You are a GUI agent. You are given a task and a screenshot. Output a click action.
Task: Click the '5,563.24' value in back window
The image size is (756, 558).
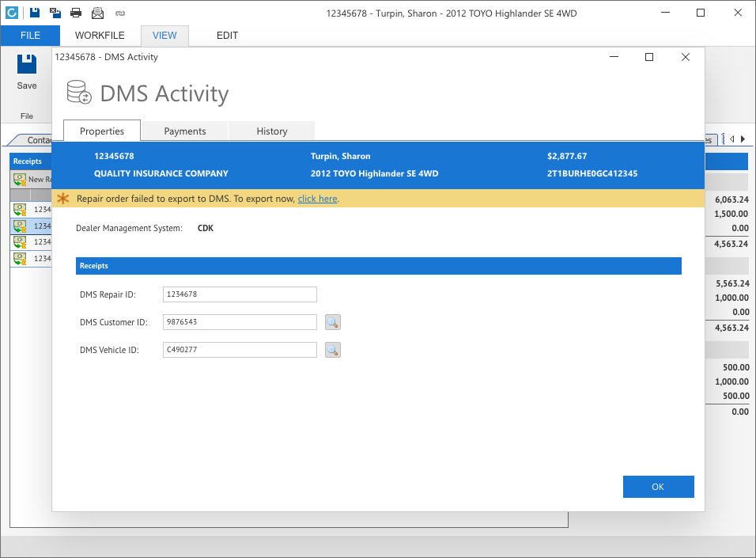[x=732, y=283]
